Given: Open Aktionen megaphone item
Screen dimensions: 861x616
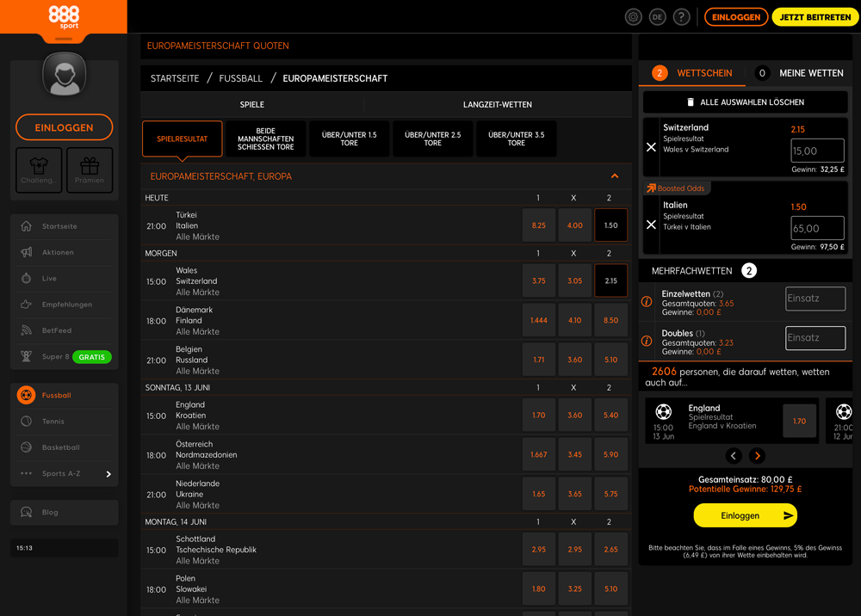Looking at the screenshot, I should point(65,252).
